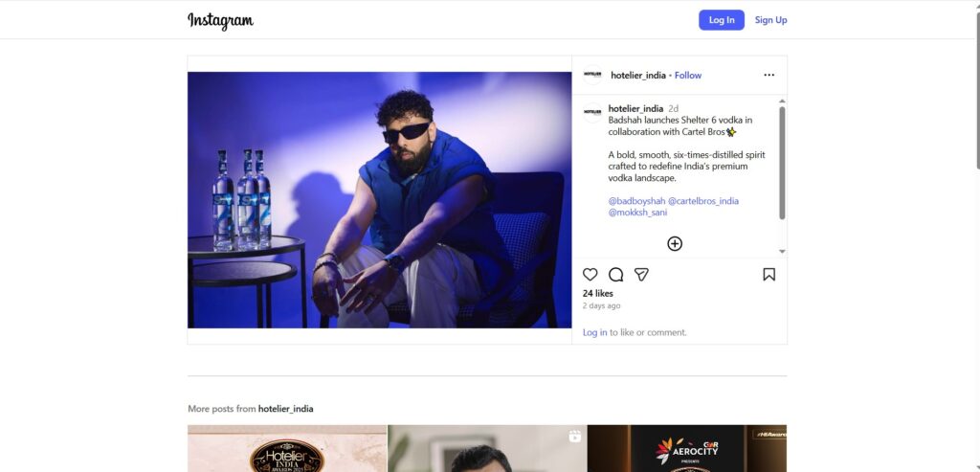View the 24 likes list
Image resolution: width=980 pixels, height=472 pixels.
tap(597, 293)
